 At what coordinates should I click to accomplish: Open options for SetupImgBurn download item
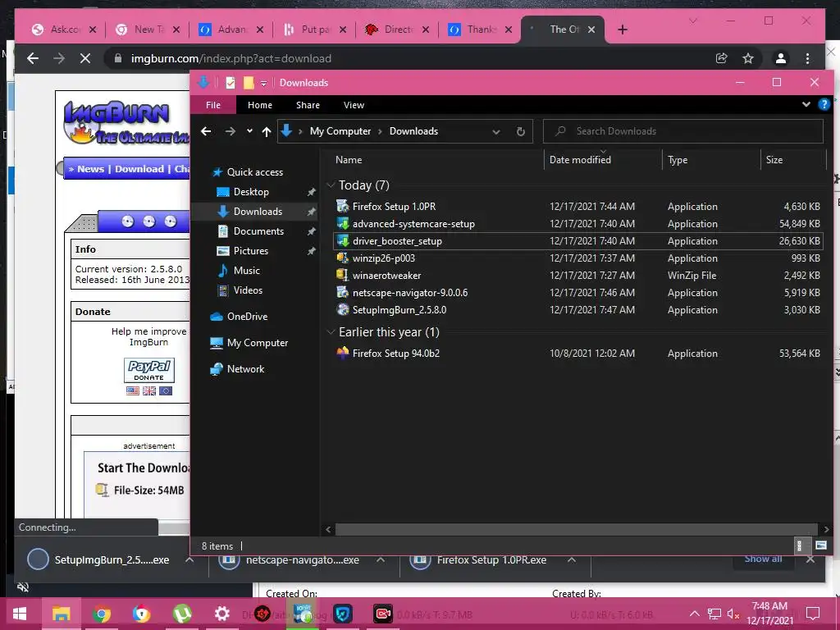[x=189, y=559]
